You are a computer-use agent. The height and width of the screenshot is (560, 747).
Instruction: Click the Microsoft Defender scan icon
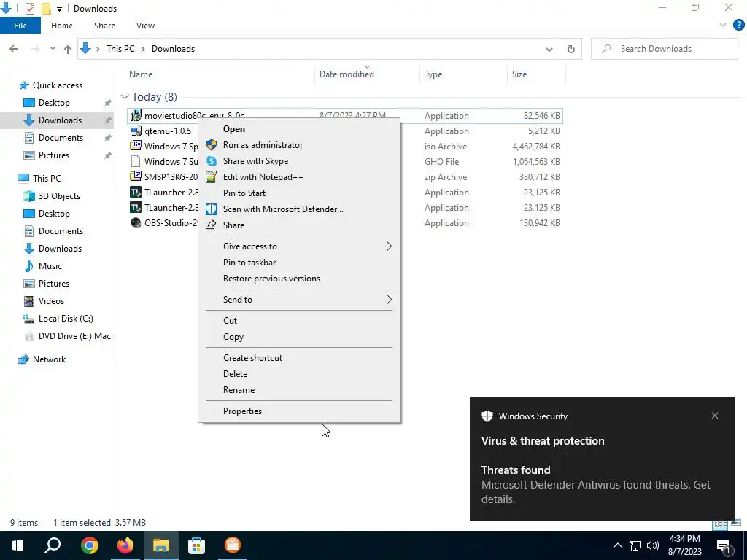tap(211, 209)
